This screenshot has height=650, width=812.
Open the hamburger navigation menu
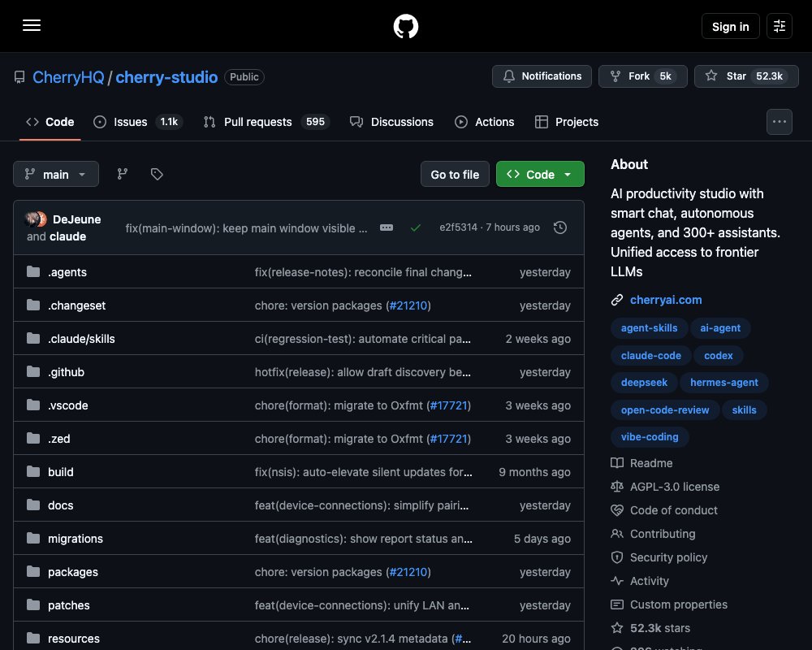(32, 25)
